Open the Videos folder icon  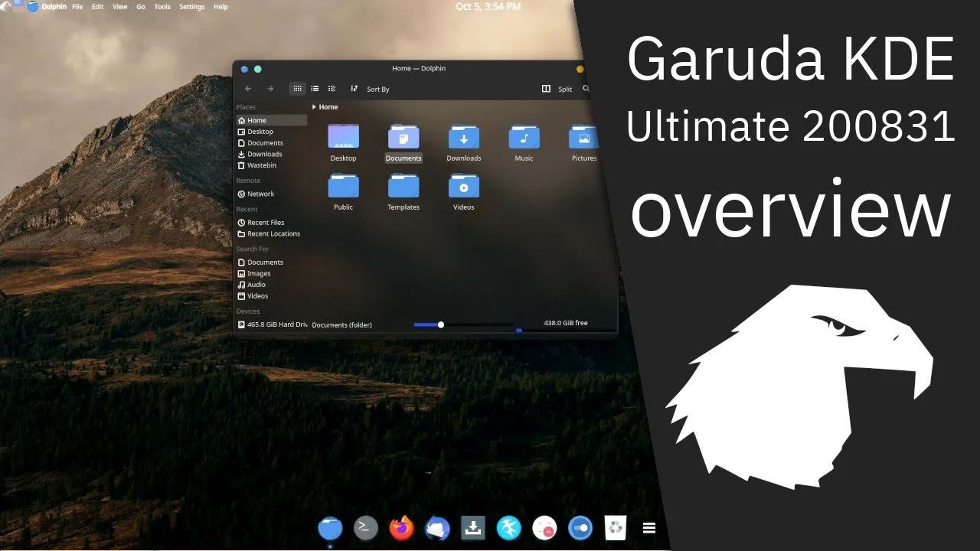click(464, 191)
